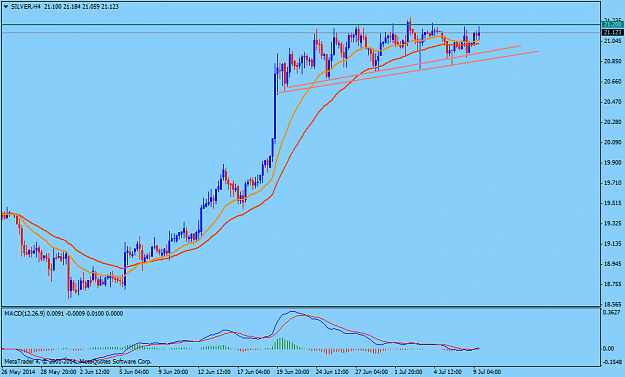Click the 1 Jul 20:00 time label
Screen dimensions: 625x377
click(409, 372)
